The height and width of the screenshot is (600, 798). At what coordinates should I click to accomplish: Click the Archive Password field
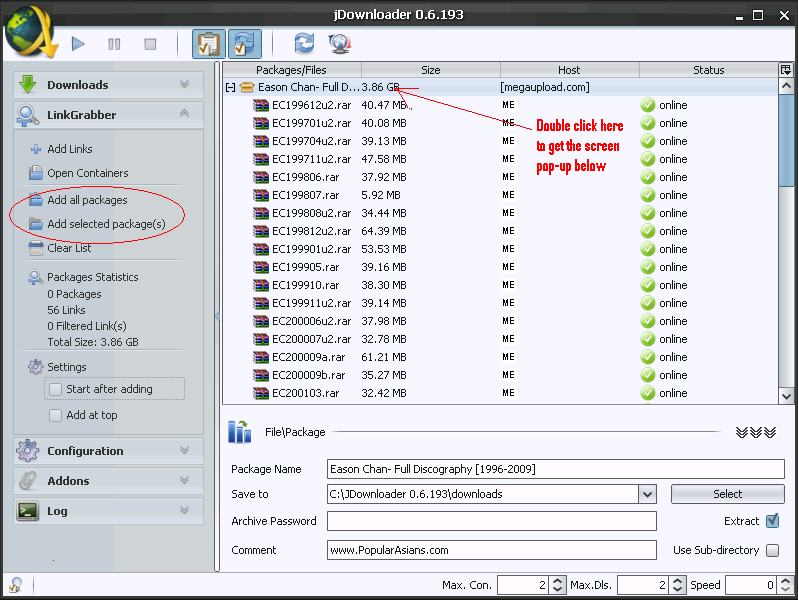(492, 521)
